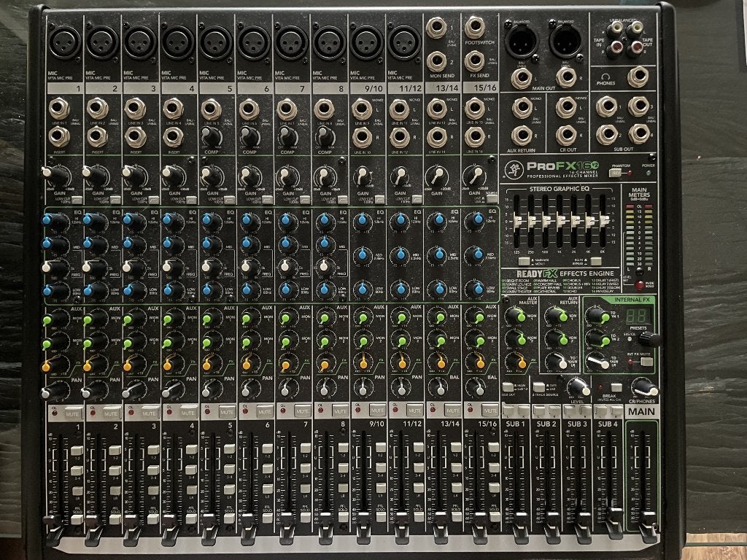Select the tape/USB LEVEL knob
This screenshot has width=747, height=560.
coord(578,386)
